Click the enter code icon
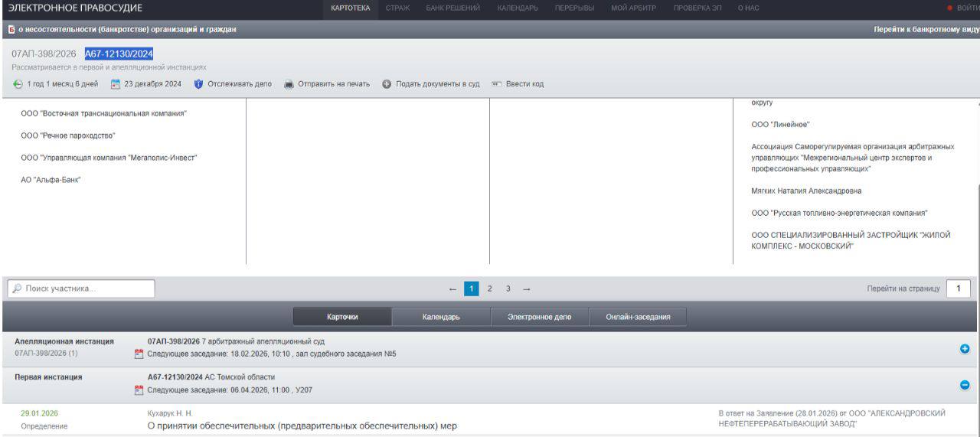980x437 pixels. [x=496, y=84]
